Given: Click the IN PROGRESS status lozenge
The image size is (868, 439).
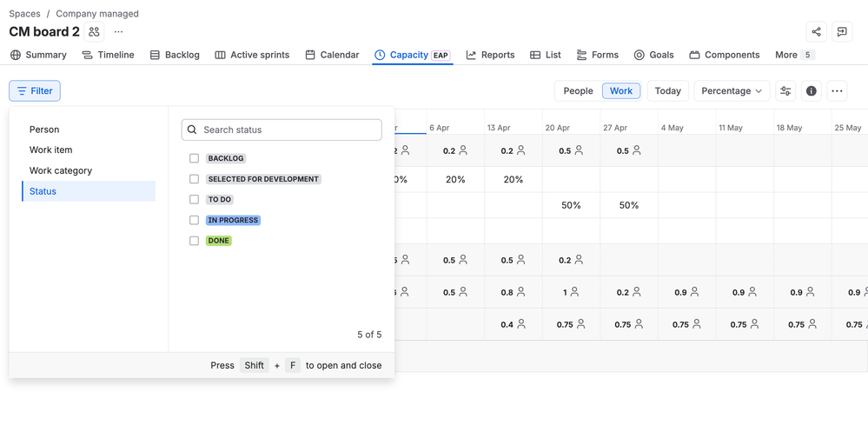Looking at the screenshot, I should point(233,220).
